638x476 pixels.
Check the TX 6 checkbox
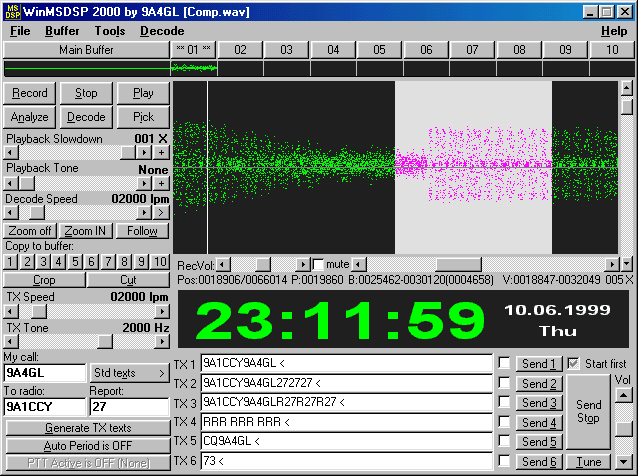(x=504, y=461)
